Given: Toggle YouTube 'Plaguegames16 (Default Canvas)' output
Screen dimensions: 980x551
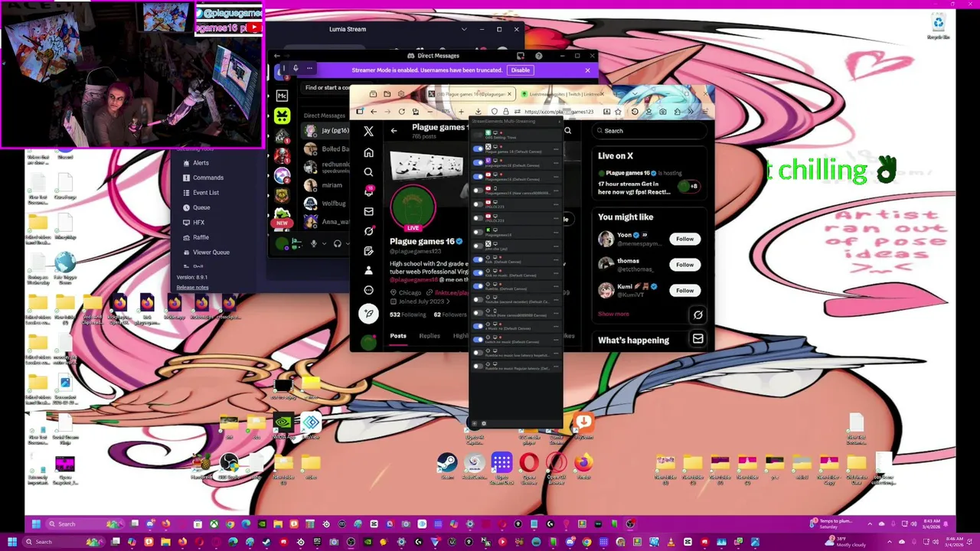Looking at the screenshot, I should 479,177.
